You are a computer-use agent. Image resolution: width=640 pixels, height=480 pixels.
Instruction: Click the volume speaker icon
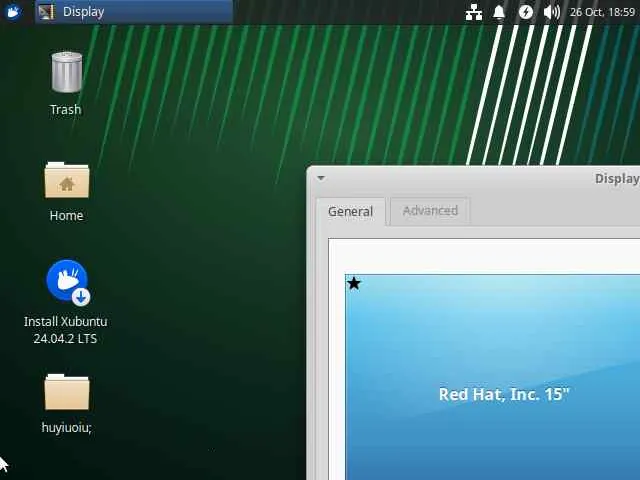coord(552,12)
